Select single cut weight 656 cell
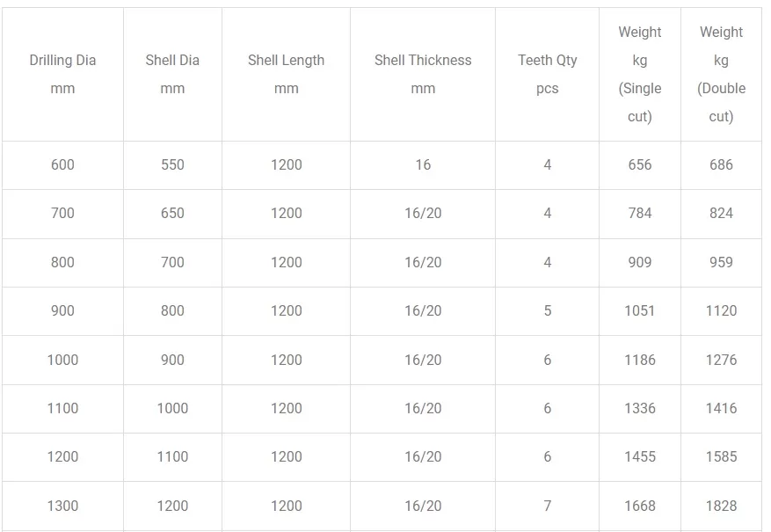Image resolution: width=771 pixels, height=532 pixels. [640, 165]
